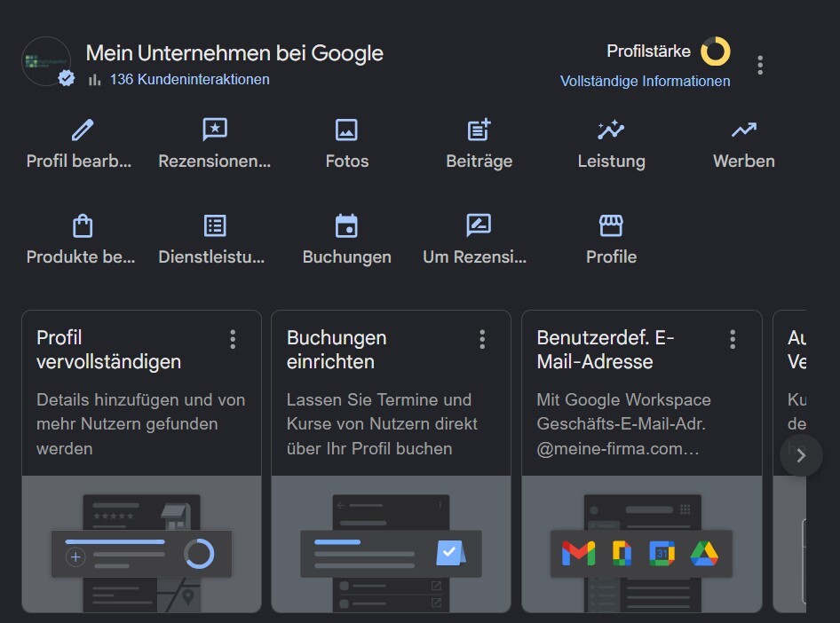
Task: Open the Profile storefront icon
Action: [x=611, y=226]
